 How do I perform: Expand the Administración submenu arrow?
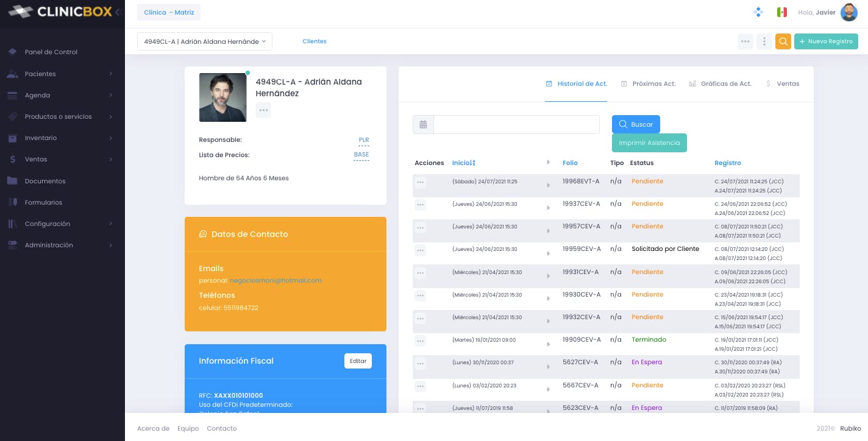click(x=111, y=245)
